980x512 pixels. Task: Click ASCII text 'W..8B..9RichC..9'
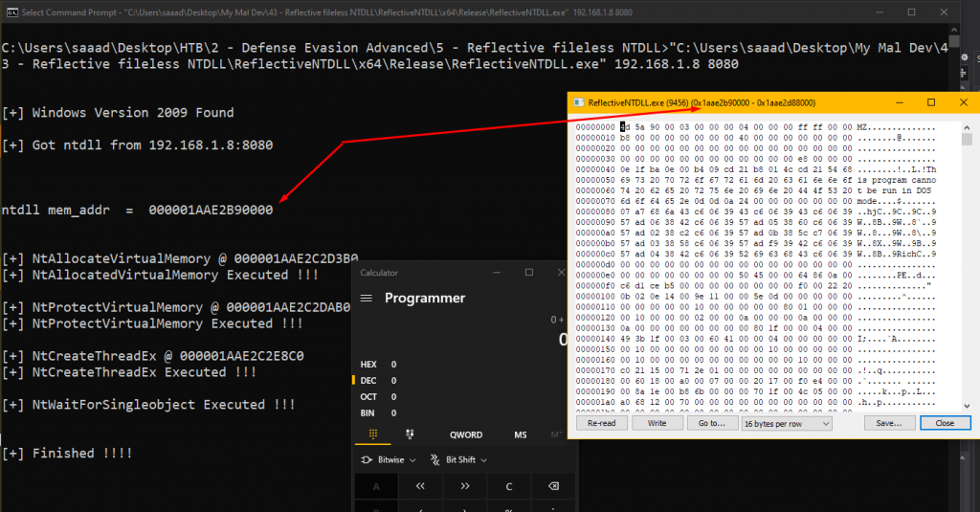(x=896, y=254)
